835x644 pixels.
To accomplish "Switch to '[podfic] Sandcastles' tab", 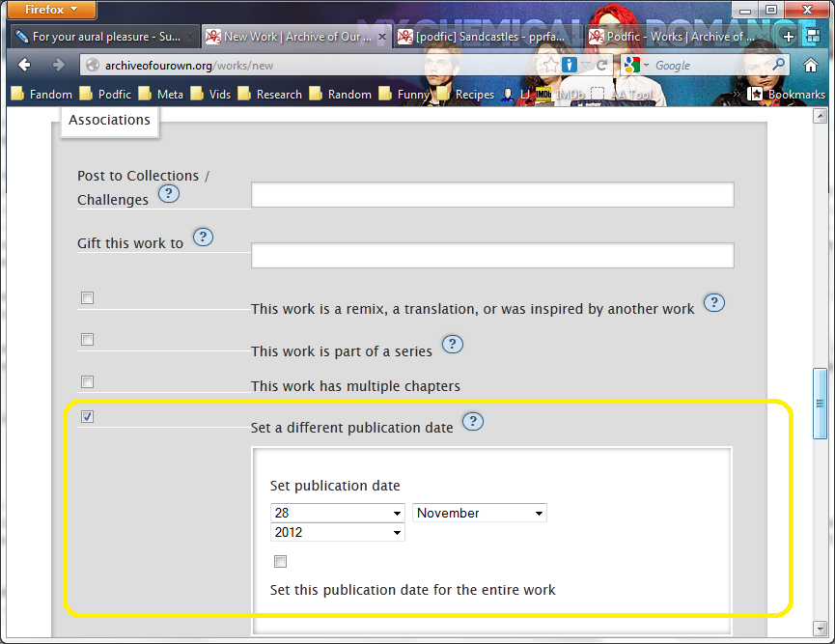I will tap(487, 37).
